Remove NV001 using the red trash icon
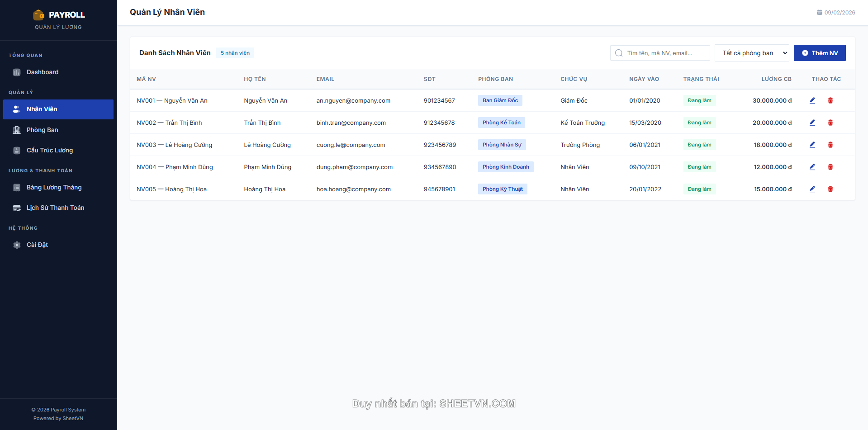868x430 pixels. [830, 100]
